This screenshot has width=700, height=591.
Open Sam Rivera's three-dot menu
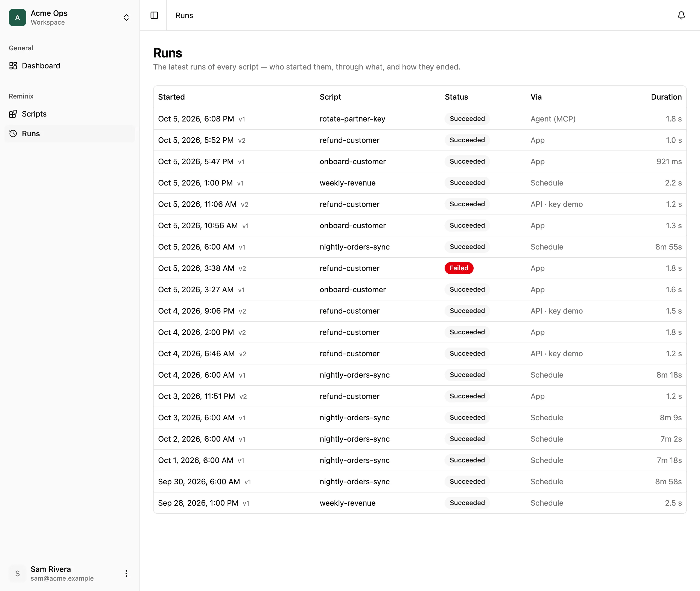click(126, 573)
